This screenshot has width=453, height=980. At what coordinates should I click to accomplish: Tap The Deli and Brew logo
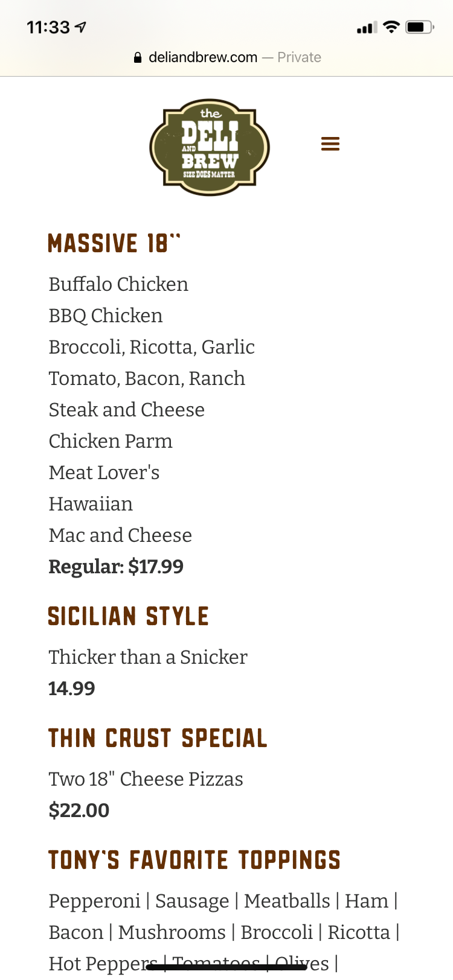(210, 147)
